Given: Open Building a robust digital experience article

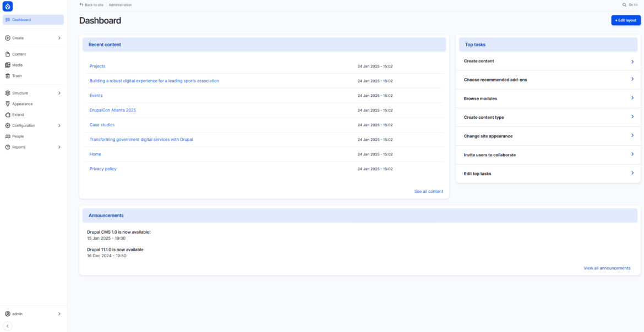Looking at the screenshot, I should point(154,81).
